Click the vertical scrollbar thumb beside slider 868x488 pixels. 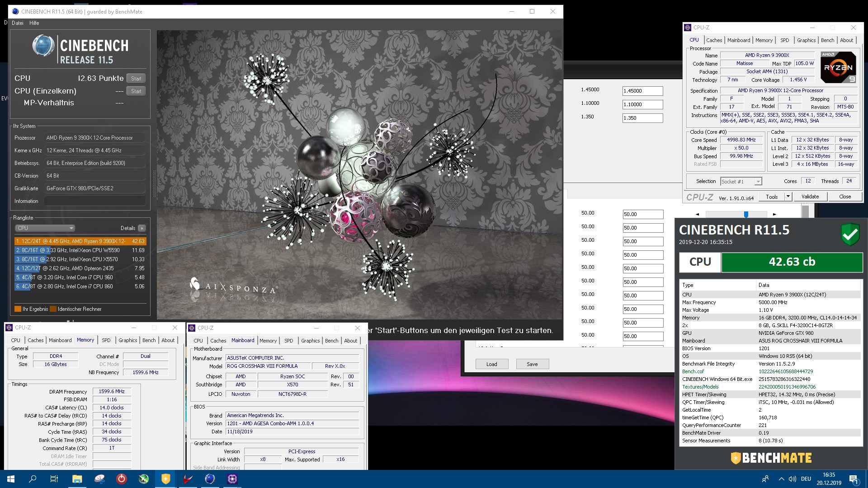pyautogui.click(x=805, y=211)
